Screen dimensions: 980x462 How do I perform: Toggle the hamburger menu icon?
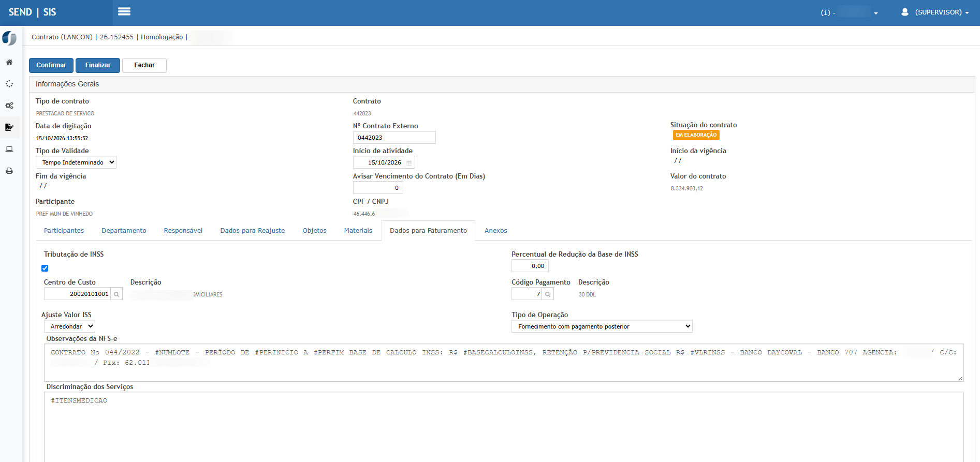(124, 11)
